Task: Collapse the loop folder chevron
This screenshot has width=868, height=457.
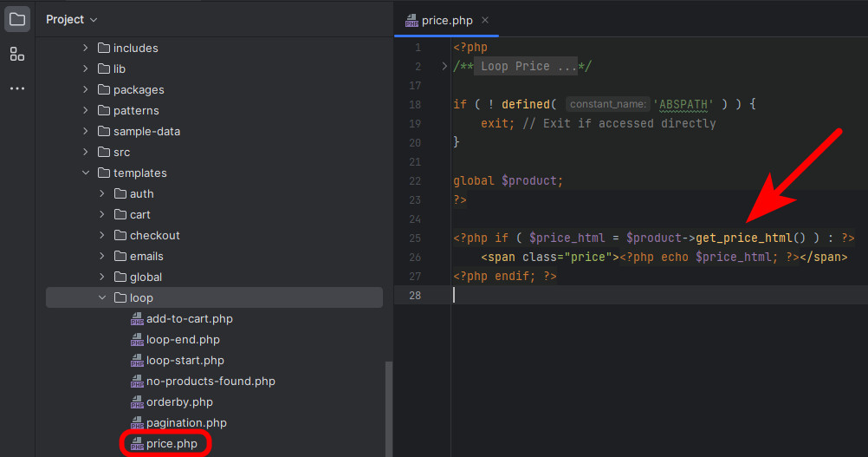Action: [x=102, y=298]
